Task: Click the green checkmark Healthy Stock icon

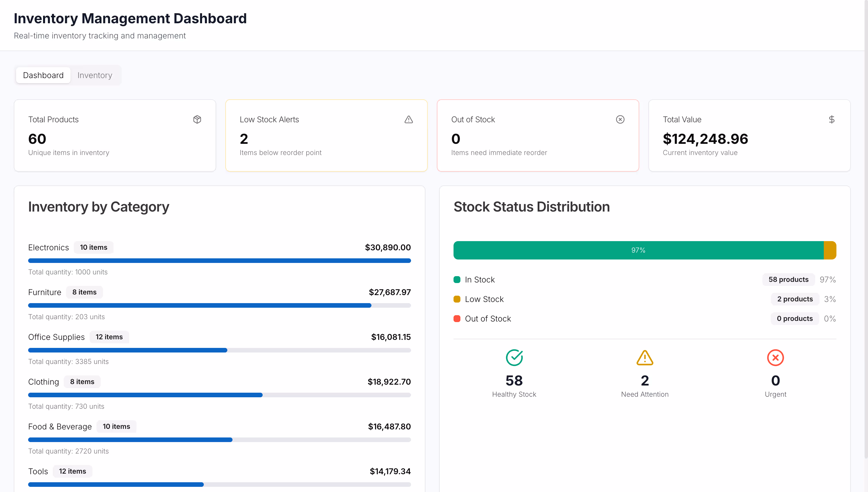Action: pos(514,357)
